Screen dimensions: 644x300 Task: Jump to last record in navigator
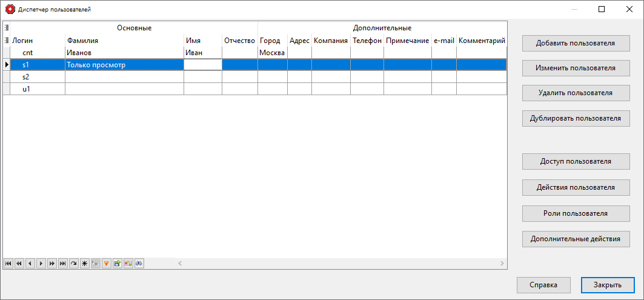tap(63, 264)
